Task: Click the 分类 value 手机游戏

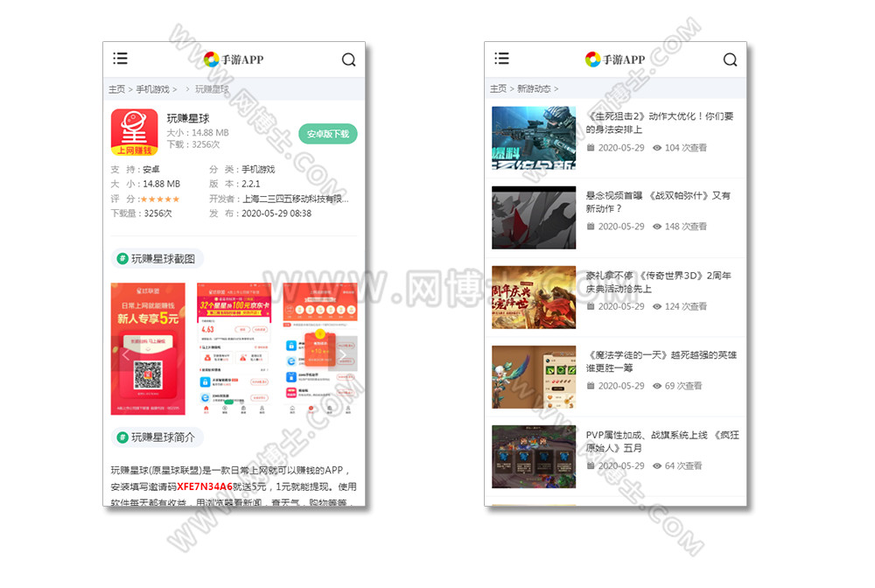Action: coord(258,170)
